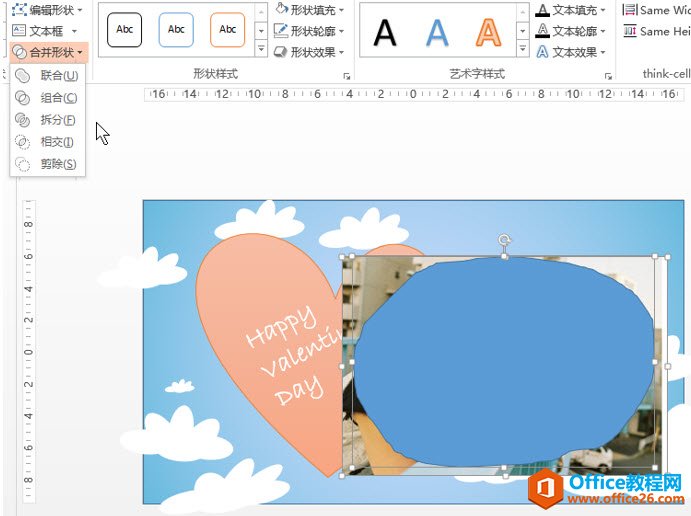Screen dimensions: 691x516
Task: Apply black outline Abc shape style
Action: click(125, 30)
